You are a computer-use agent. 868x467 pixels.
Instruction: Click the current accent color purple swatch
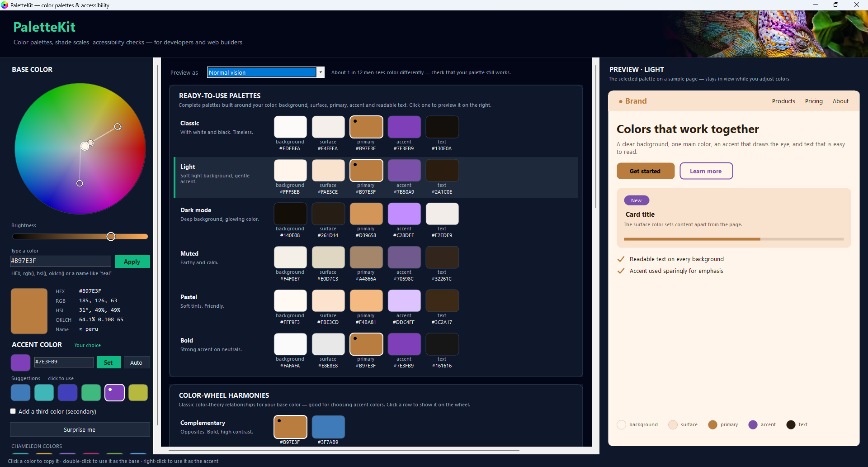[20, 362]
